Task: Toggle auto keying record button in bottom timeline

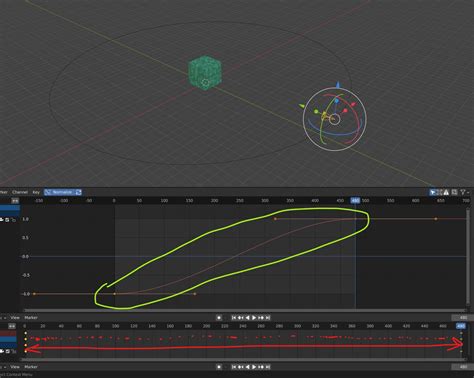Action: point(219,367)
